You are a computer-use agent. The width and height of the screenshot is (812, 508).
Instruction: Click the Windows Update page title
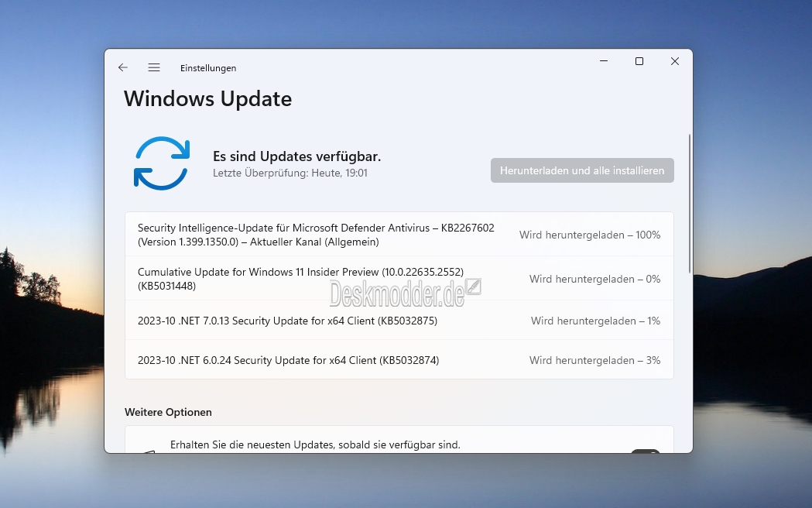pyautogui.click(x=207, y=98)
